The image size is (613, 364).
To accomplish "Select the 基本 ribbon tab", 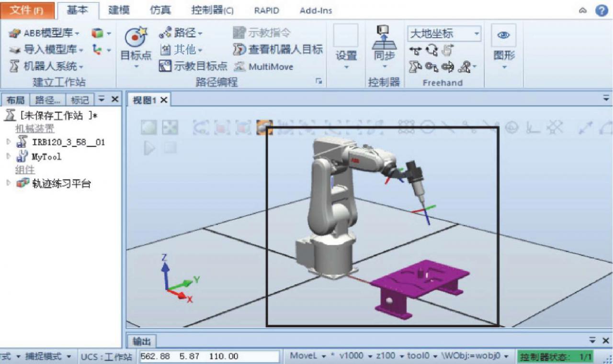I will pos(78,10).
